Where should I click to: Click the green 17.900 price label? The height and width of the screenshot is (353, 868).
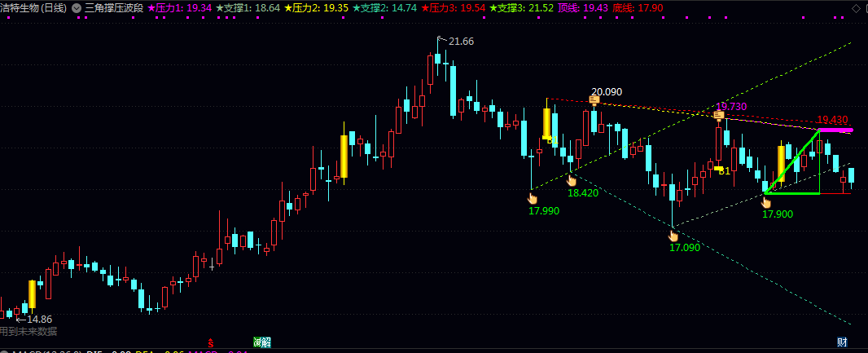point(778,214)
